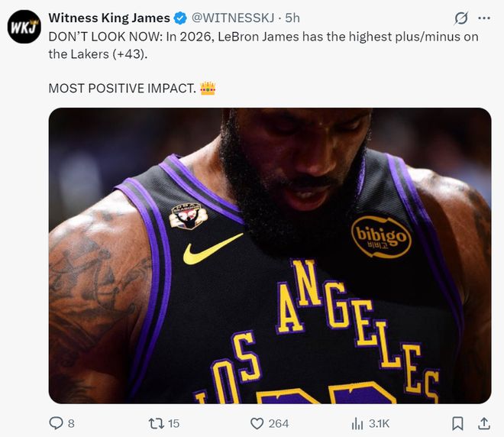This screenshot has width=504, height=437.
Task: Click the reply count 8
Action: click(71, 423)
